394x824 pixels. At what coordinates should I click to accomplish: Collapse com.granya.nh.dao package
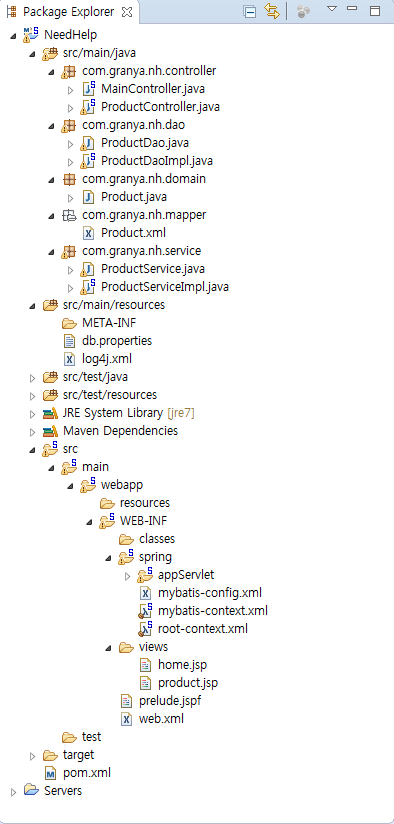click(51, 125)
